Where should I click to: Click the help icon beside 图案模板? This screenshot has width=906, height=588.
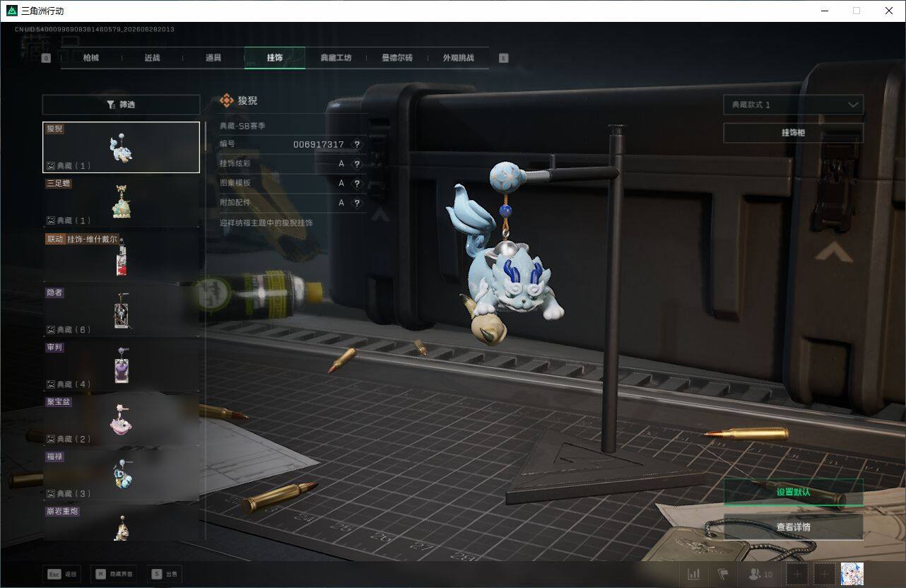click(357, 183)
